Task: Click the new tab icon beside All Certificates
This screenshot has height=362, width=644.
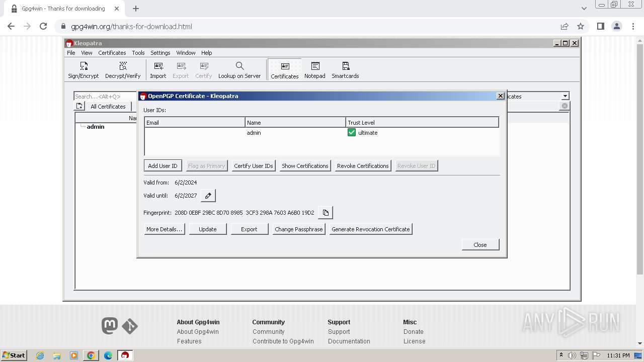Action: click(x=79, y=106)
